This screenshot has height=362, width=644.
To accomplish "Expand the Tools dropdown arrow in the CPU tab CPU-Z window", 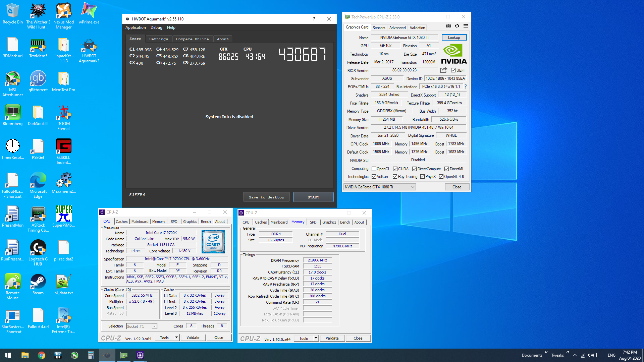I will click(176, 338).
